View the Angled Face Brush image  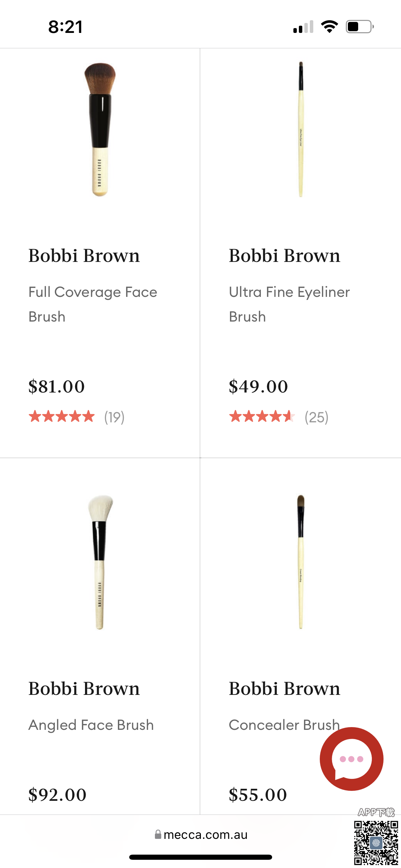click(x=100, y=562)
